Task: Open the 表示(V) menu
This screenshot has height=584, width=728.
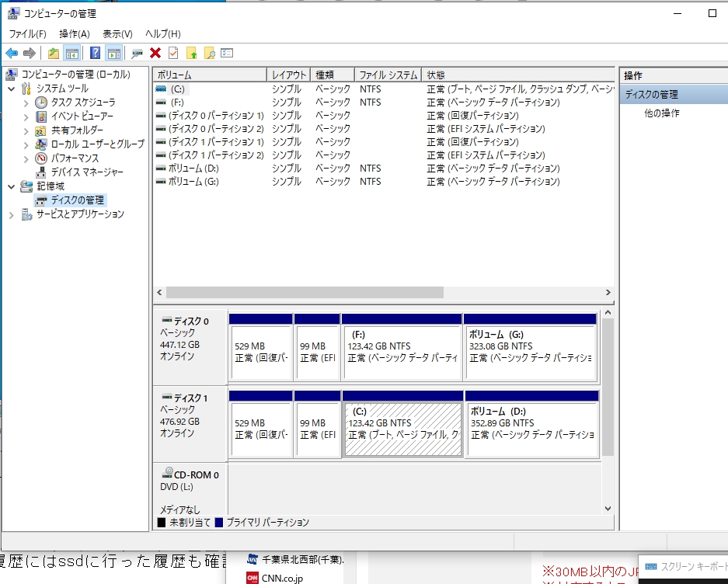Action: point(117,34)
